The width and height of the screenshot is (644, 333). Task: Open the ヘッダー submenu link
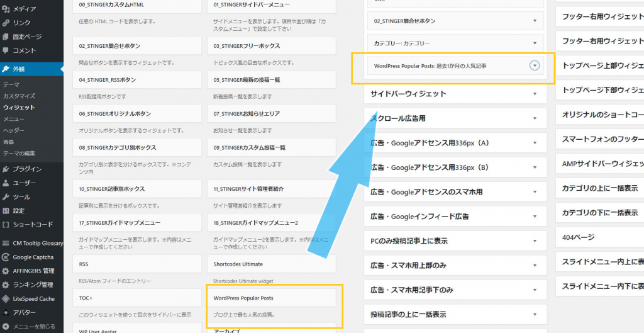14,130
